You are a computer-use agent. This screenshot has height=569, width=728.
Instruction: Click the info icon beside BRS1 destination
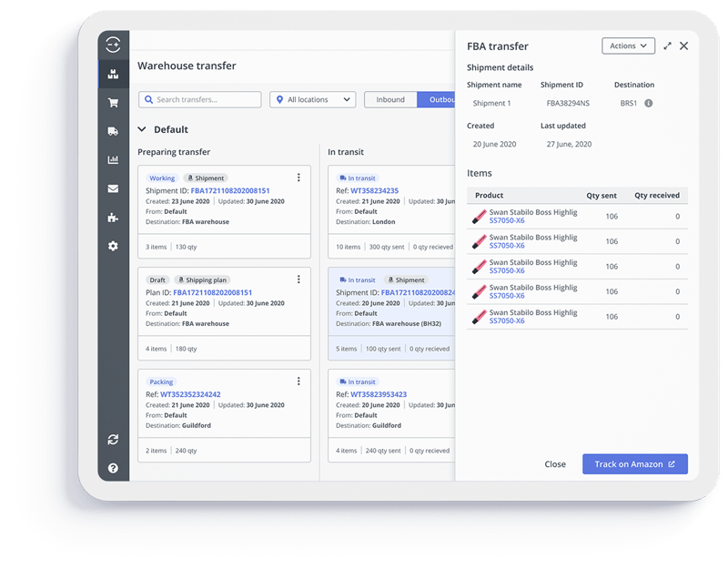[x=649, y=103]
